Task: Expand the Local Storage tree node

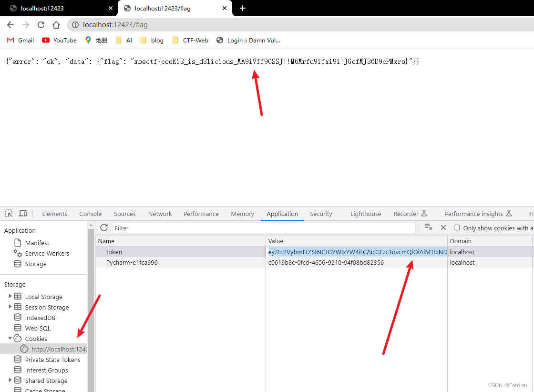Action: point(10,296)
